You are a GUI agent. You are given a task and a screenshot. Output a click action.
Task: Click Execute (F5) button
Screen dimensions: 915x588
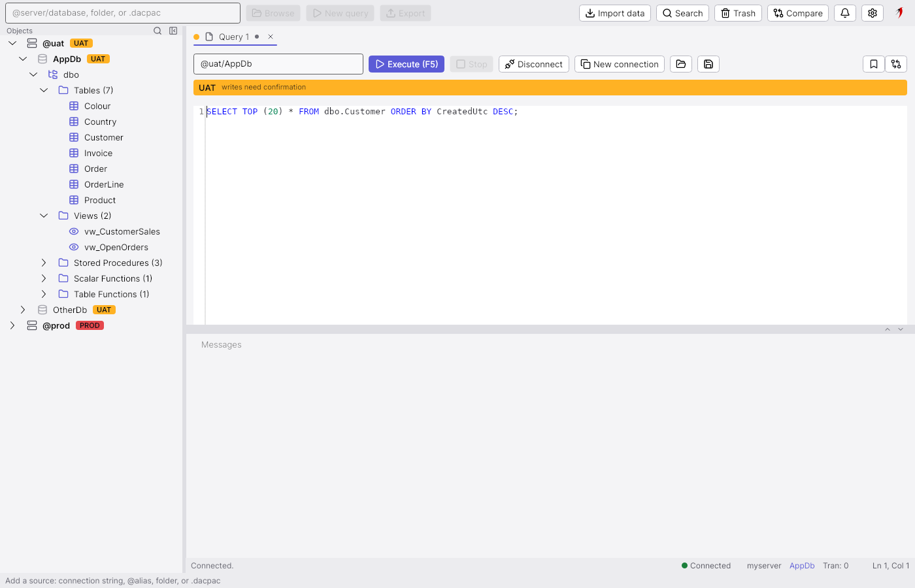pos(407,64)
